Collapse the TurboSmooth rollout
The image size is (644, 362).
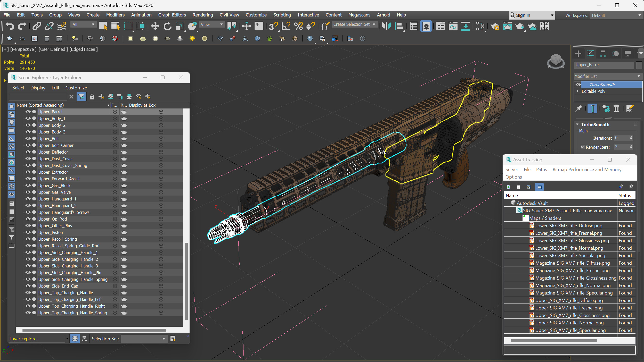(x=577, y=124)
